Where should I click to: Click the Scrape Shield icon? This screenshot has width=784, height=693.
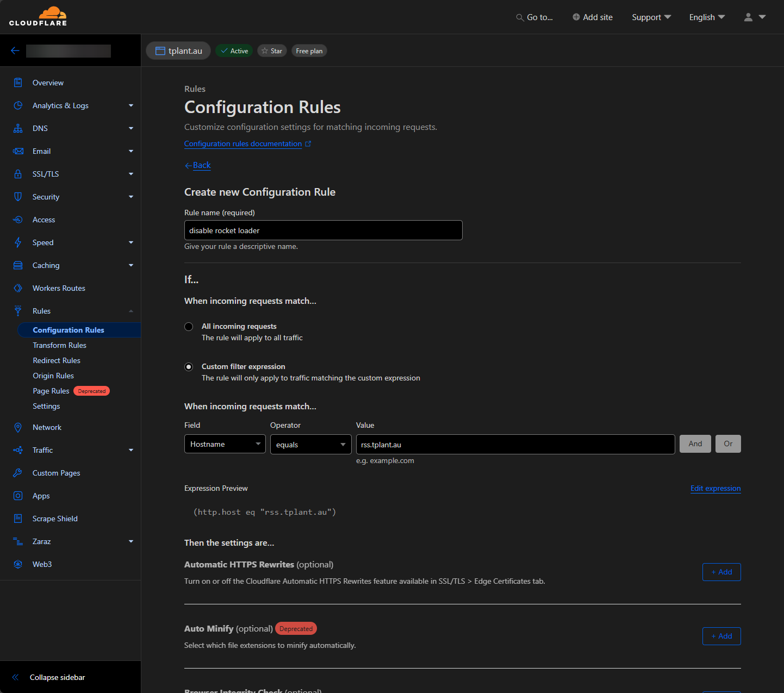click(18, 519)
